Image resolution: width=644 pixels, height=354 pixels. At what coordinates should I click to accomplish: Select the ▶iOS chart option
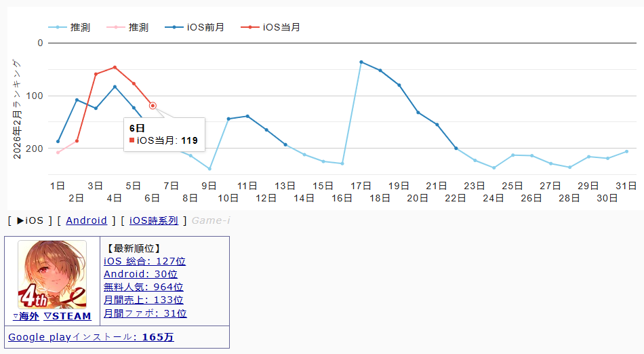click(30, 220)
